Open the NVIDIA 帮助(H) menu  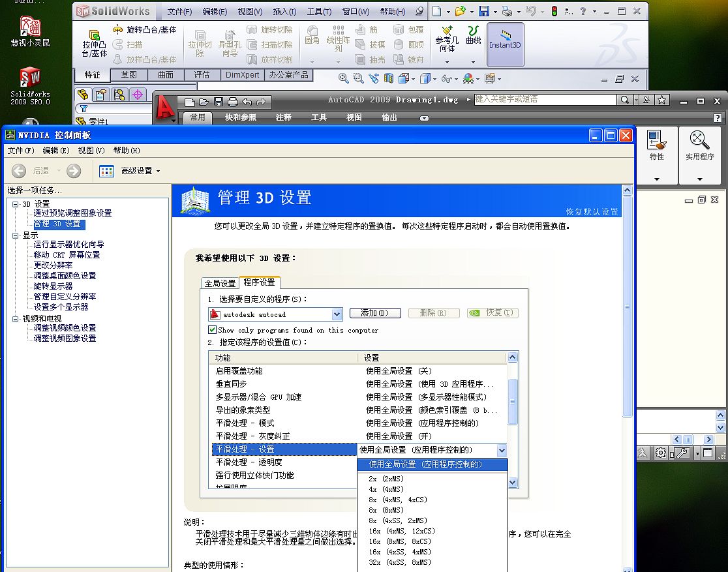point(127,151)
